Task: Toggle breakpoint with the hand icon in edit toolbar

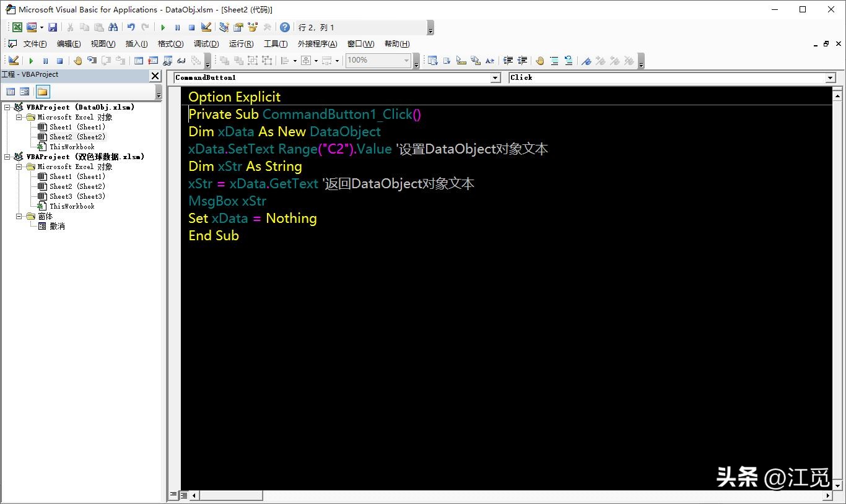Action: (539, 60)
